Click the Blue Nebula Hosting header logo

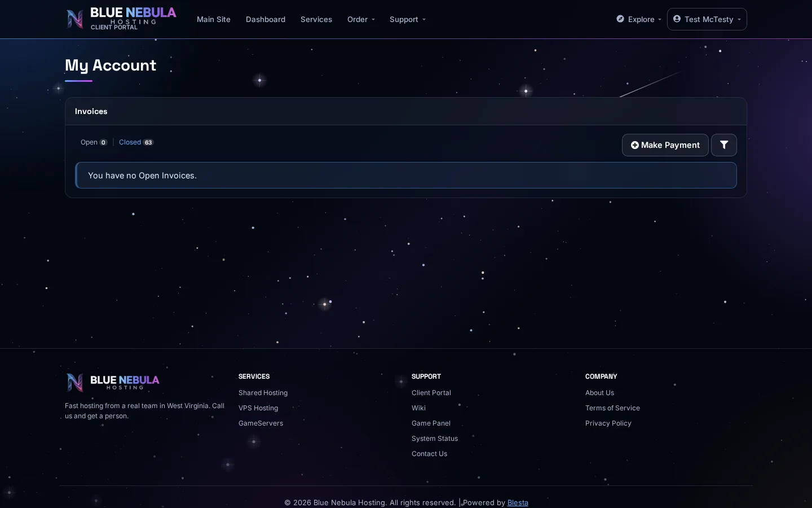pos(121,19)
